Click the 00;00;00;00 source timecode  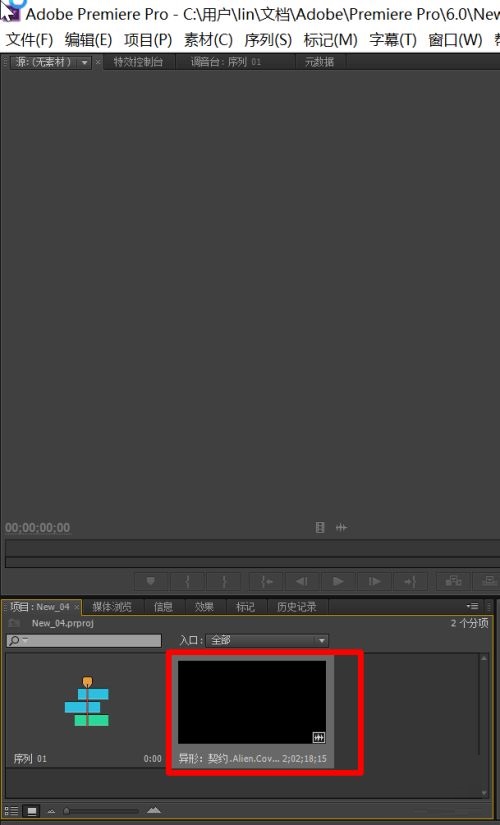[37, 528]
